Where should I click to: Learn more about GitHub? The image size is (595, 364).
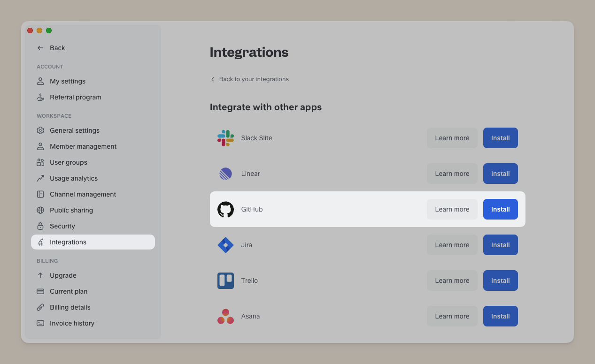click(x=452, y=209)
